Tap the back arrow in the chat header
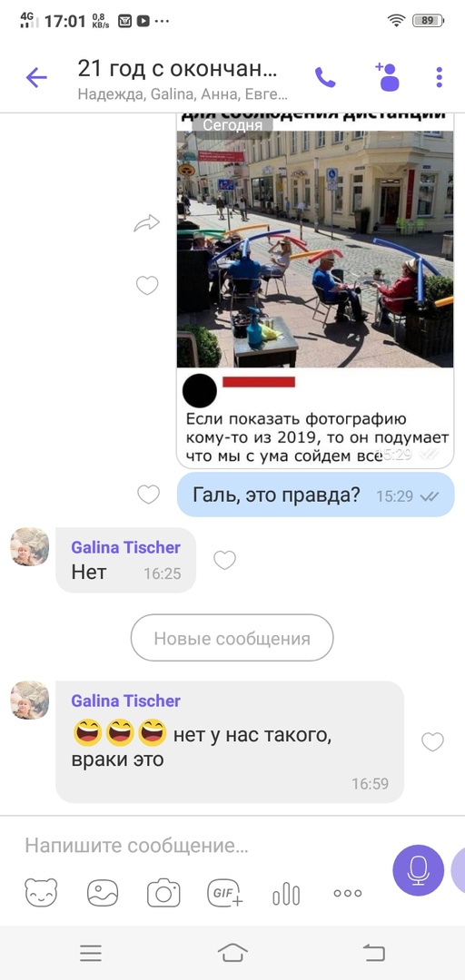This screenshot has width=465, height=980. (36, 77)
